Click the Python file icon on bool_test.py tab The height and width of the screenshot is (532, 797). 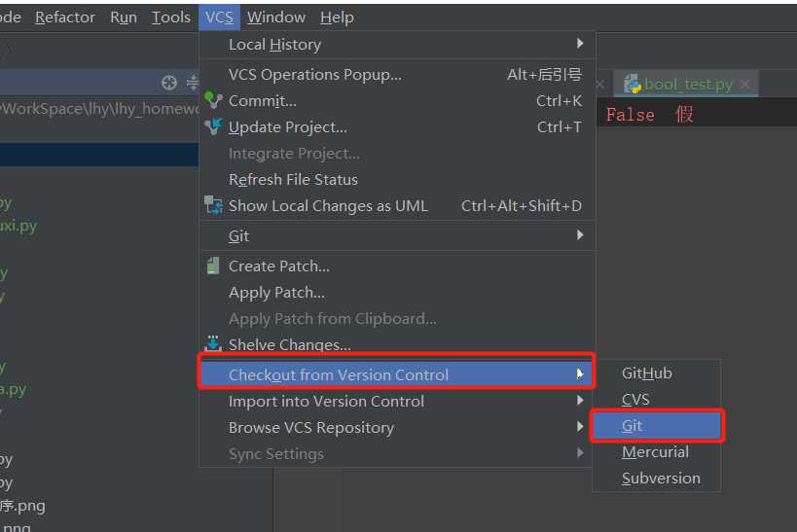[633, 84]
